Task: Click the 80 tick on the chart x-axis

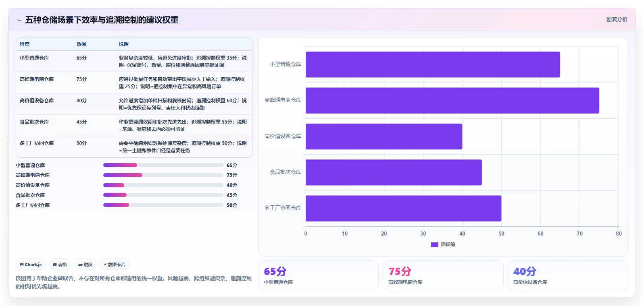Action: point(619,234)
